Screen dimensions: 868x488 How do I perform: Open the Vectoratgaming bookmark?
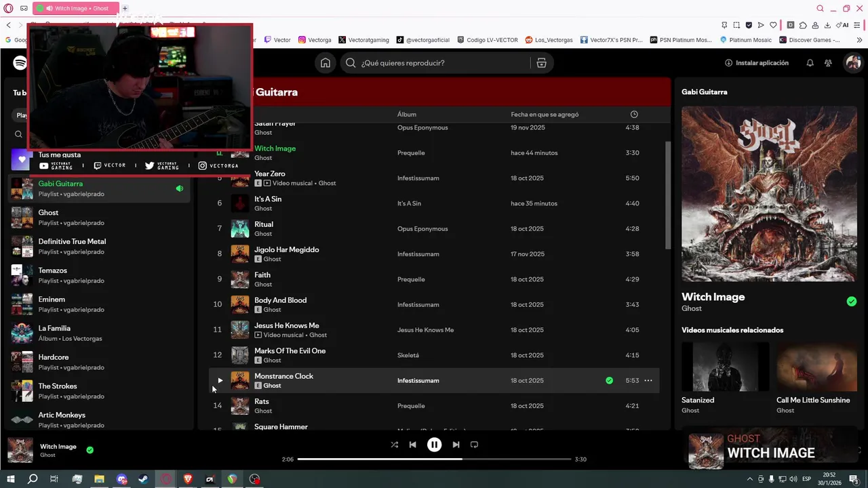(363, 40)
